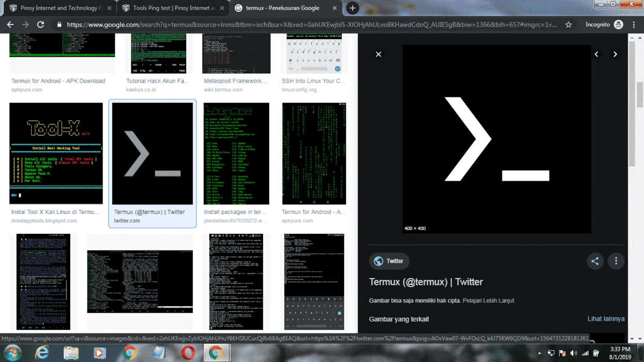Screen dimensions: 644x362
Task: Open the large 400 × 400 Termux preview image
Action: tap(497, 139)
